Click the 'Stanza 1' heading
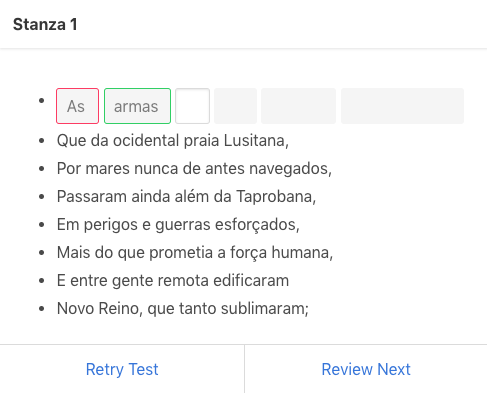487x393 pixels. click(x=45, y=24)
